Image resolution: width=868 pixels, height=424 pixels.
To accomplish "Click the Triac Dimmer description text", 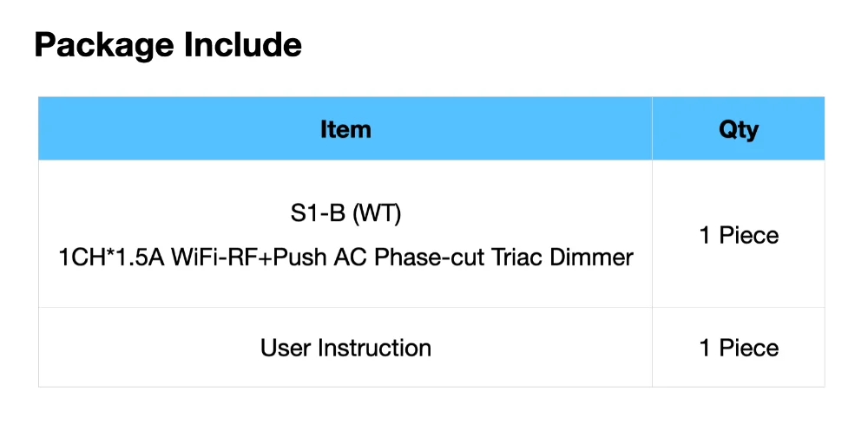I will pos(345,258).
